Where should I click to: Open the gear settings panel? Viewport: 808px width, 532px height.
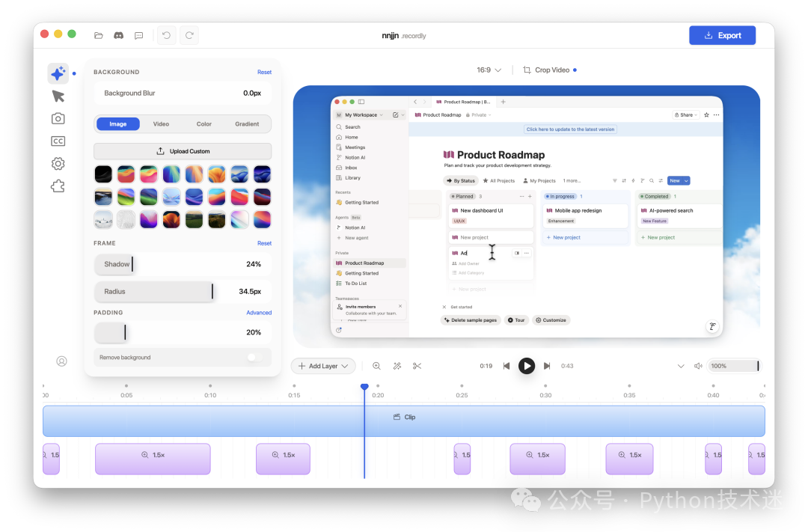point(58,164)
